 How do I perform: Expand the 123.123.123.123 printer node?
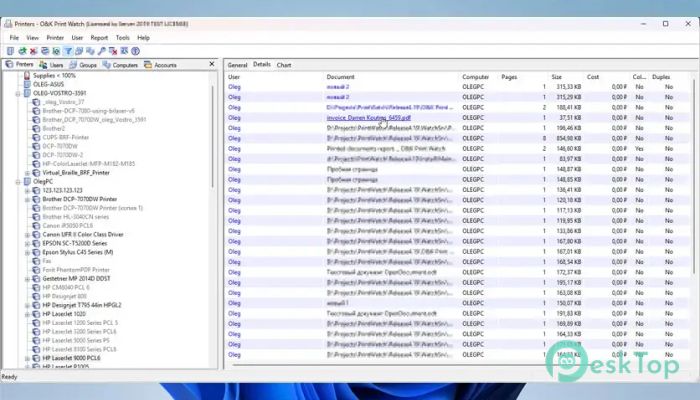click(x=27, y=191)
